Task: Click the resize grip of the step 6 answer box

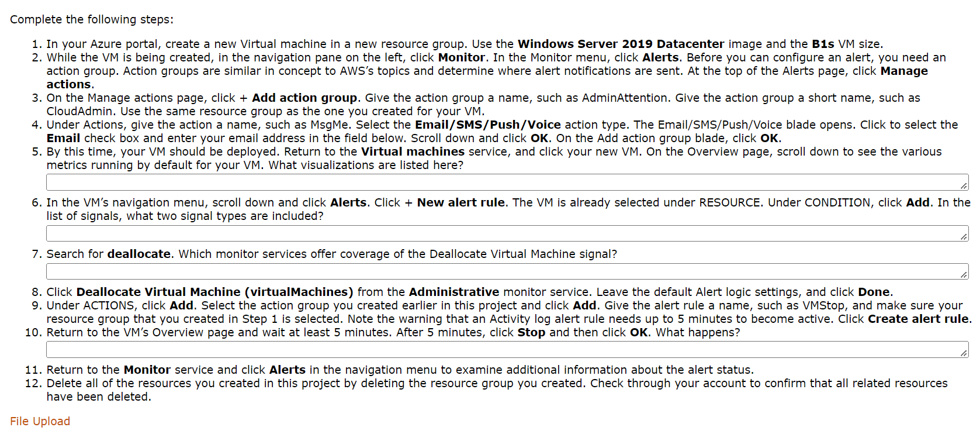Action: click(964, 236)
